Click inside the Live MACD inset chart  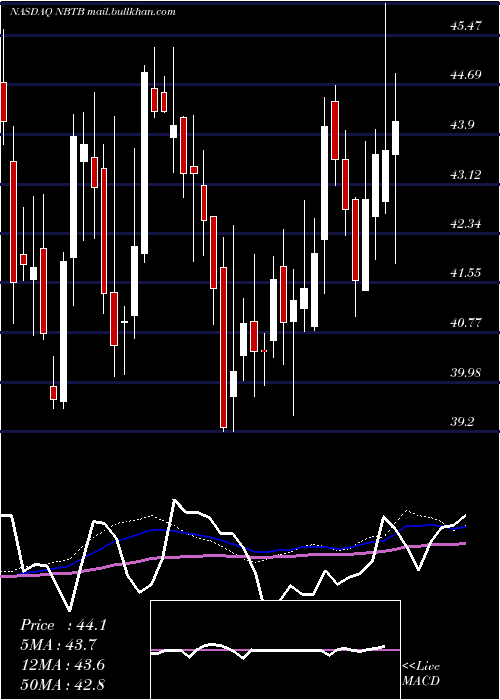[x=275, y=650]
